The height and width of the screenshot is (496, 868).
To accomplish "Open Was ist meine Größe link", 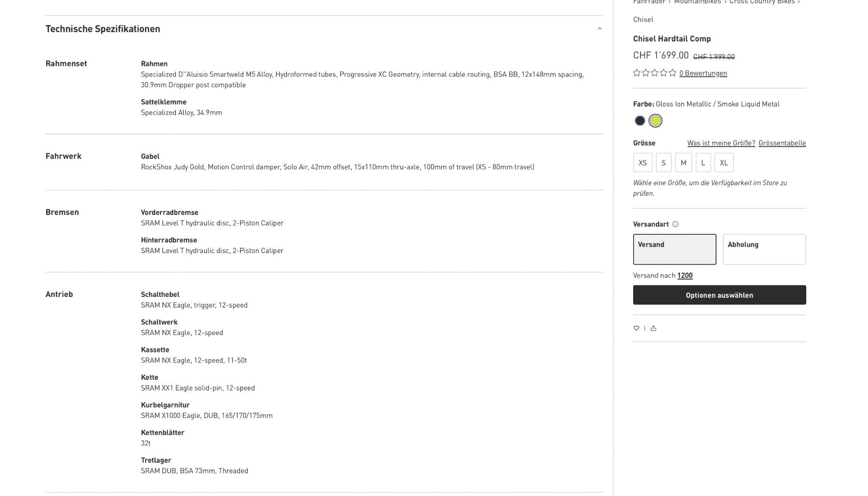I will point(721,143).
